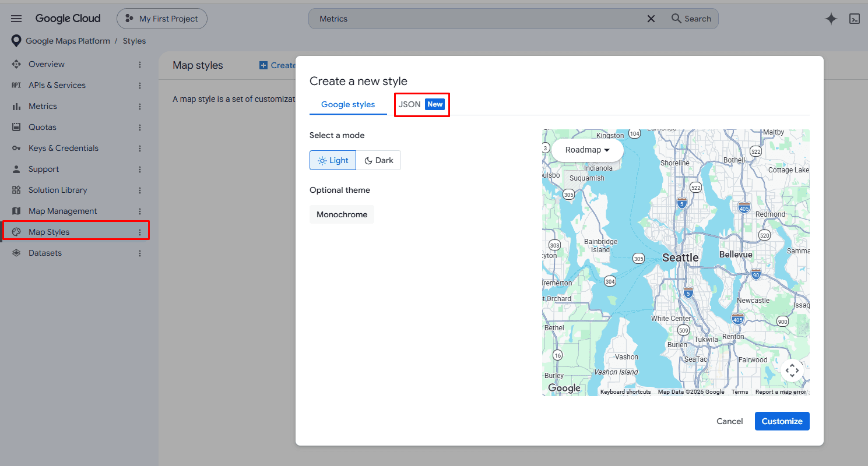868x466 pixels.
Task: Click the Optional theme label
Action: pyautogui.click(x=340, y=190)
